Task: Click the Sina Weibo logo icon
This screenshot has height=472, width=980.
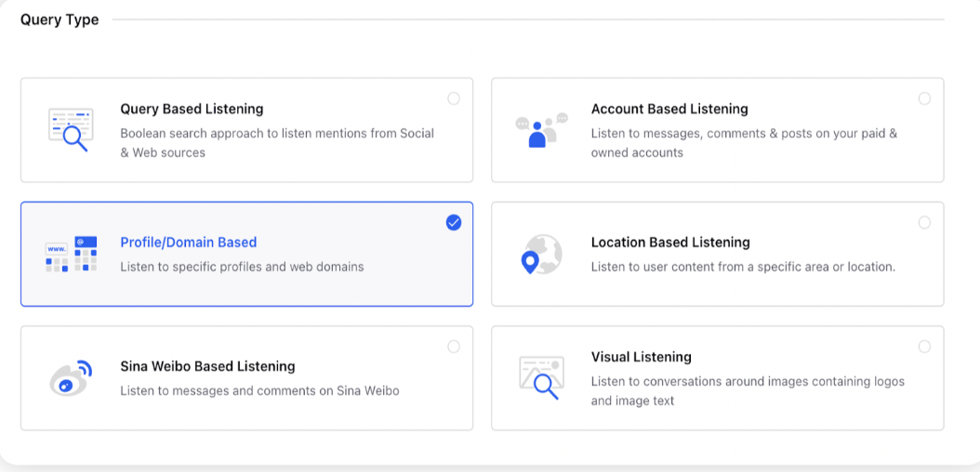Action: [x=71, y=378]
